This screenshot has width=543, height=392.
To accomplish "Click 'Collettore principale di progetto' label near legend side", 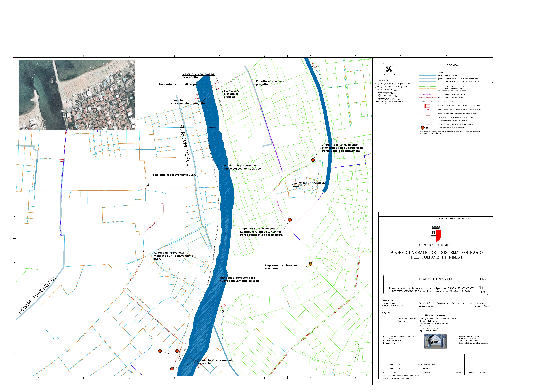I will (271, 83).
